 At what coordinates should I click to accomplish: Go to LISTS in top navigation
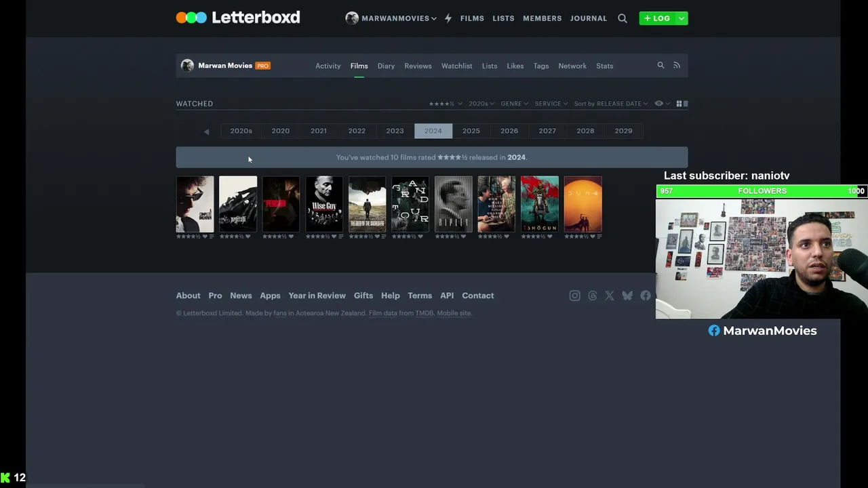(x=503, y=18)
